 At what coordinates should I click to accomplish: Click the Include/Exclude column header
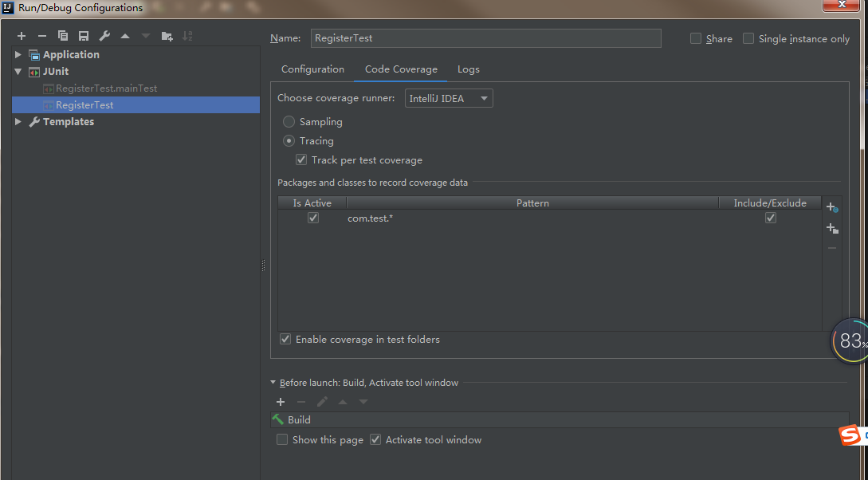tap(770, 203)
